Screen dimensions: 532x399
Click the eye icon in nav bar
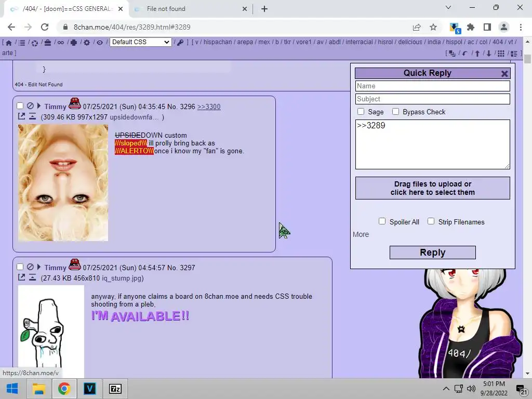point(100,43)
